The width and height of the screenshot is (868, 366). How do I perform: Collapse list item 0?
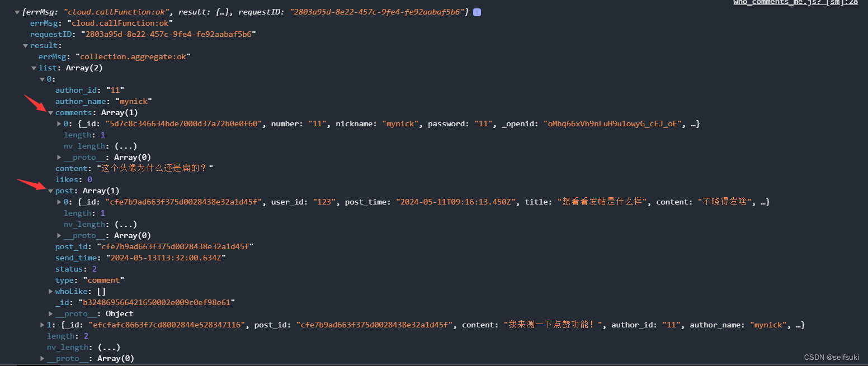(43, 79)
